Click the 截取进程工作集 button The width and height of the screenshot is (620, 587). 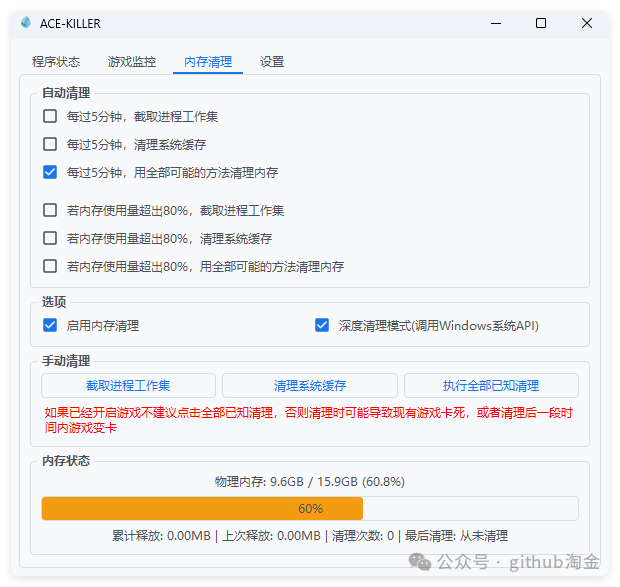tap(129, 385)
